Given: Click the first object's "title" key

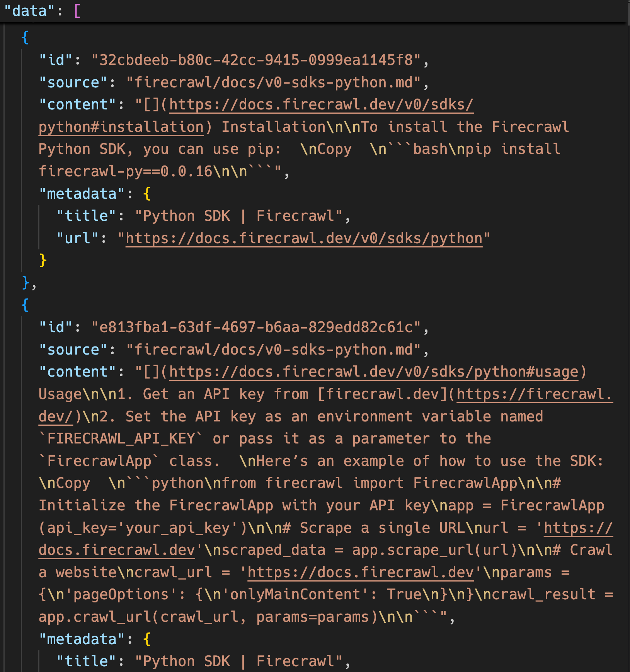Looking at the screenshot, I should (86, 216).
